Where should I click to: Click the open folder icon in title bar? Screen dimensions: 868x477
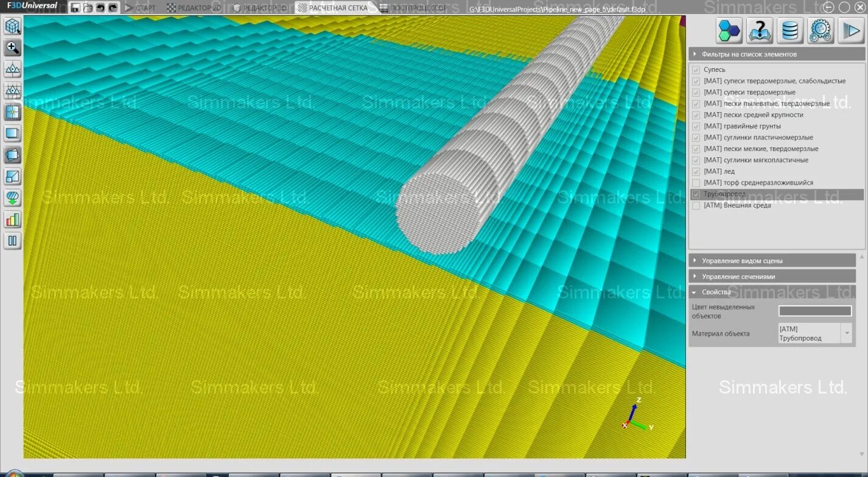click(88, 8)
